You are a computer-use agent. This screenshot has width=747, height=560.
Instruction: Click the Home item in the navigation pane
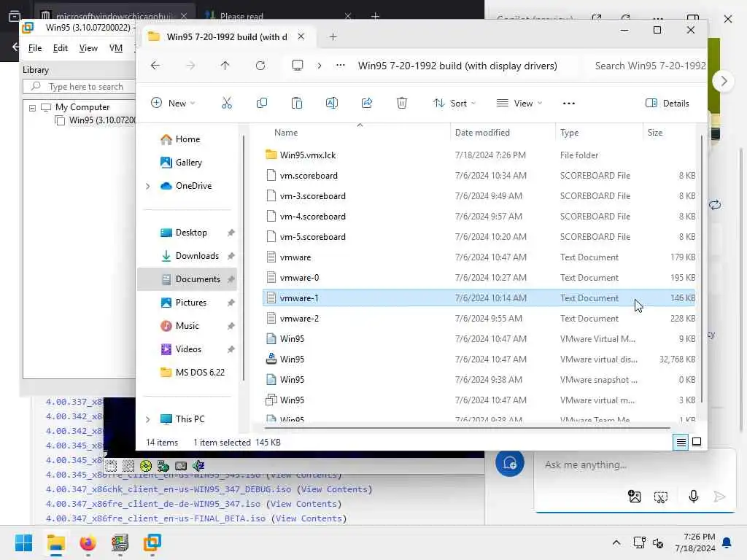click(x=187, y=139)
